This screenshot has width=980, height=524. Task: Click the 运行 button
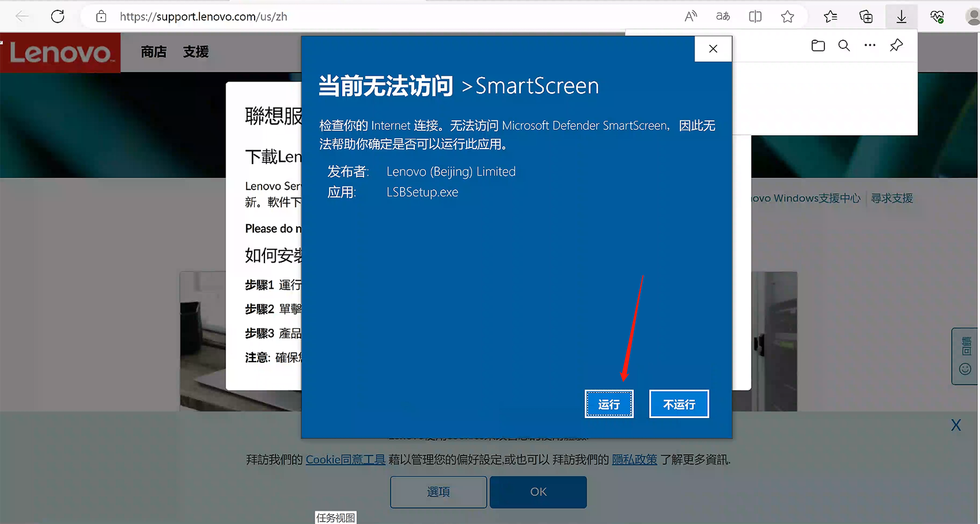pyautogui.click(x=609, y=404)
